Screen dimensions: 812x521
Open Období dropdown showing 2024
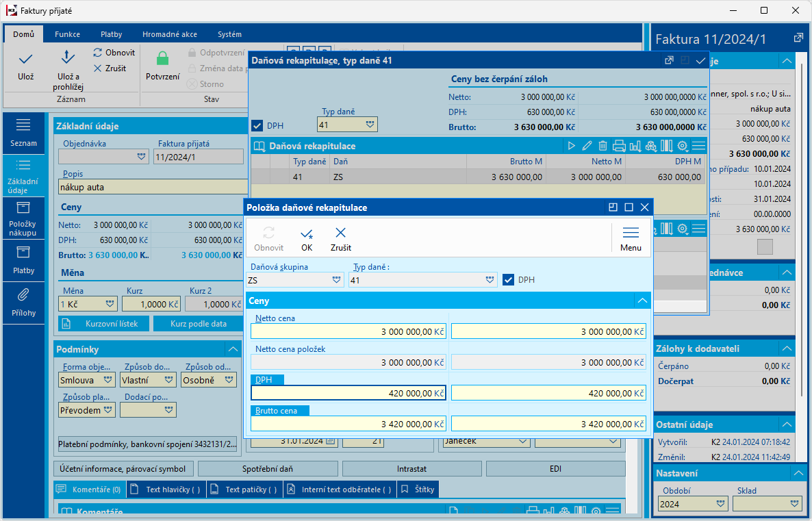[720, 504]
